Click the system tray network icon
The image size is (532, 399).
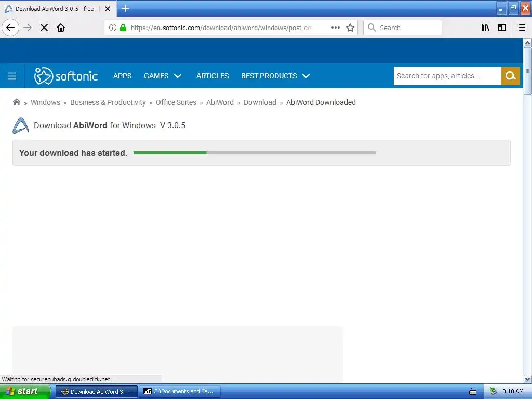point(493,392)
